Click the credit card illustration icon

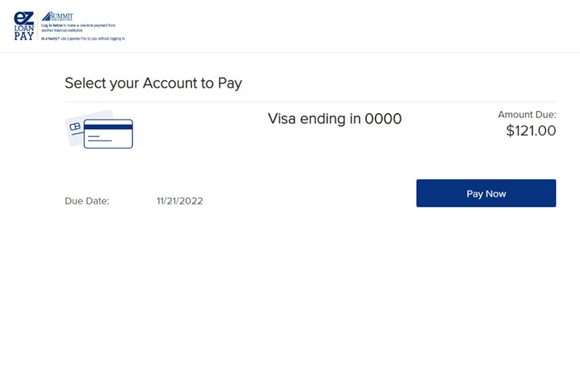pyautogui.click(x=99, y=129)
